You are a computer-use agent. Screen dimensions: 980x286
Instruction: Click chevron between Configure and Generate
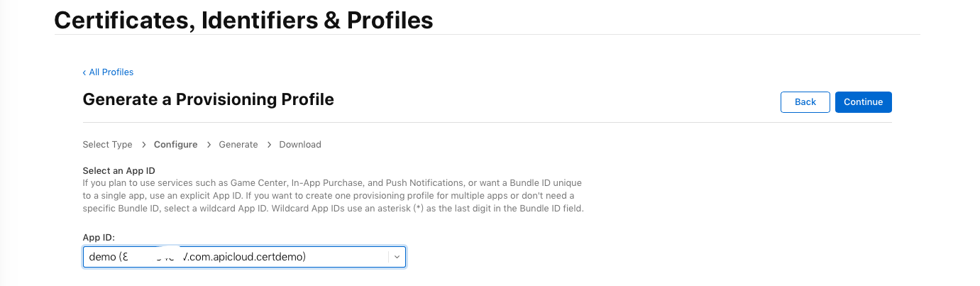[209, 145]
